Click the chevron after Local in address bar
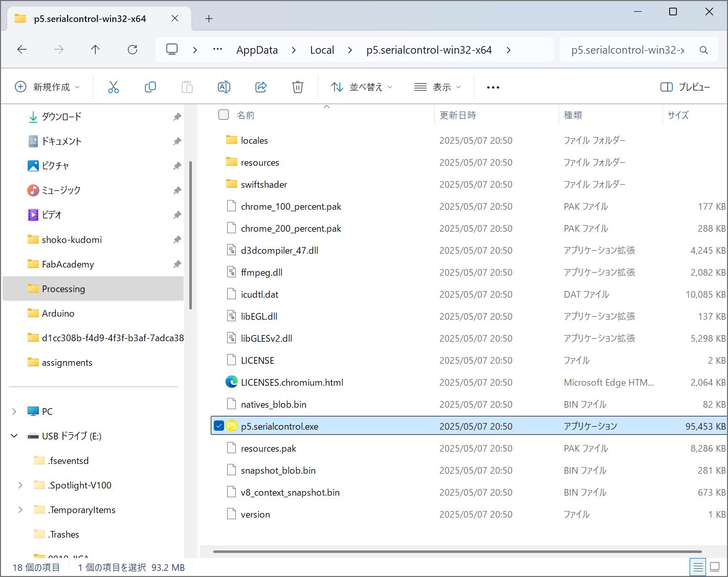The height and width of the screenshot is (577, 728). [350, 50]
